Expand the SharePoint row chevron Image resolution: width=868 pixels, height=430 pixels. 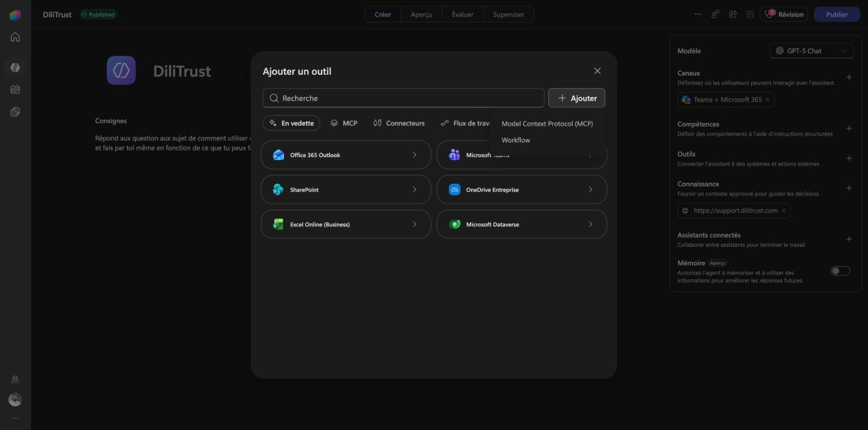[x=414, y=190]
